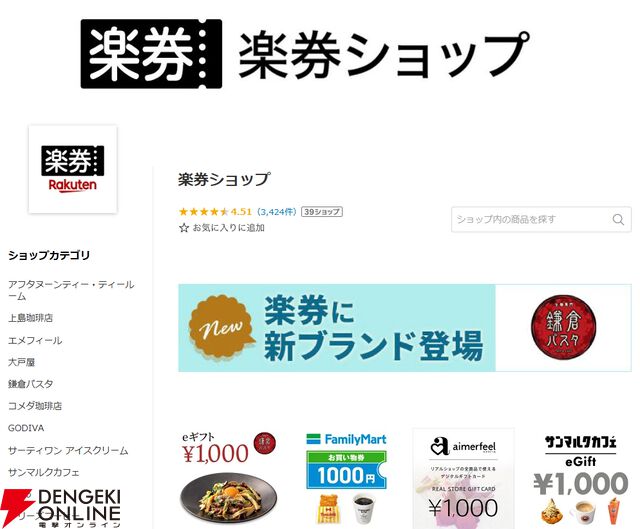
Task: Open コメダ珈琲店 category
Action: (35, 406)
